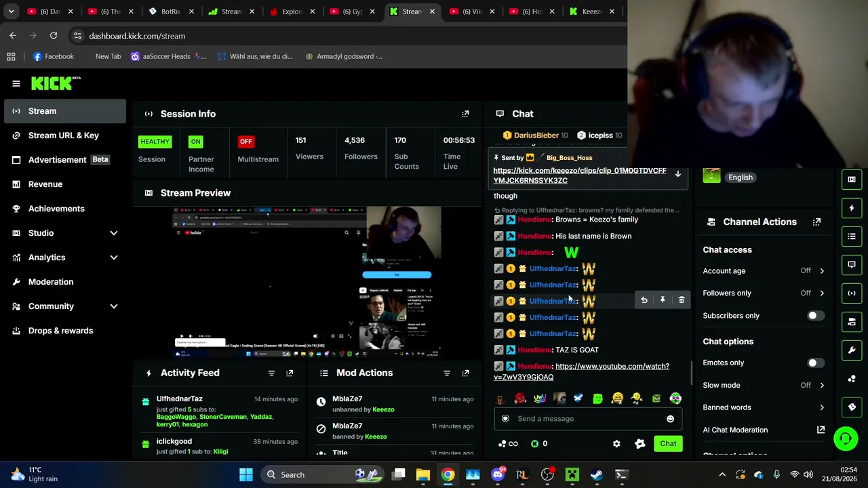Select English language tag
868x488 pixels.
741,178
